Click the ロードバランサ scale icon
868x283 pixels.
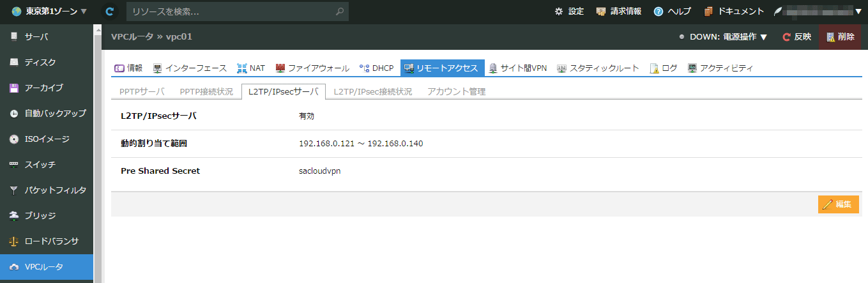click(14, 241)
